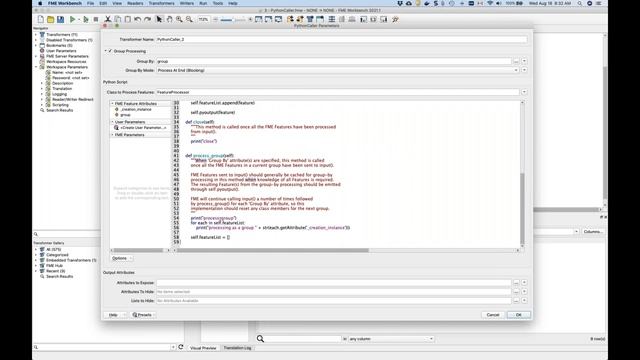
Task: Click the code editor horizontal scrollbar
Action: (x=273, y=250)
